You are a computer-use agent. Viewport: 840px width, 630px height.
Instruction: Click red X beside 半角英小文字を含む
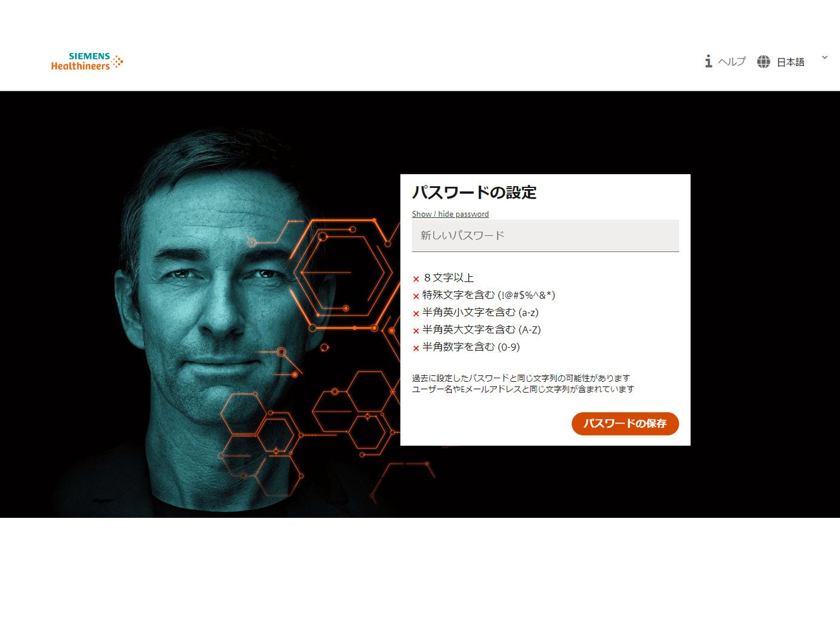pos(416,313)
